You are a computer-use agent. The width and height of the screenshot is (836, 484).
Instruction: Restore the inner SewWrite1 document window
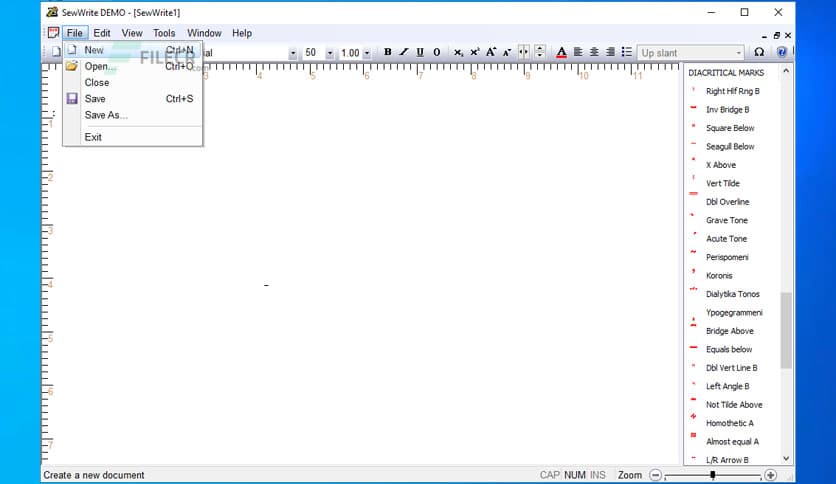tap(776, 35)
